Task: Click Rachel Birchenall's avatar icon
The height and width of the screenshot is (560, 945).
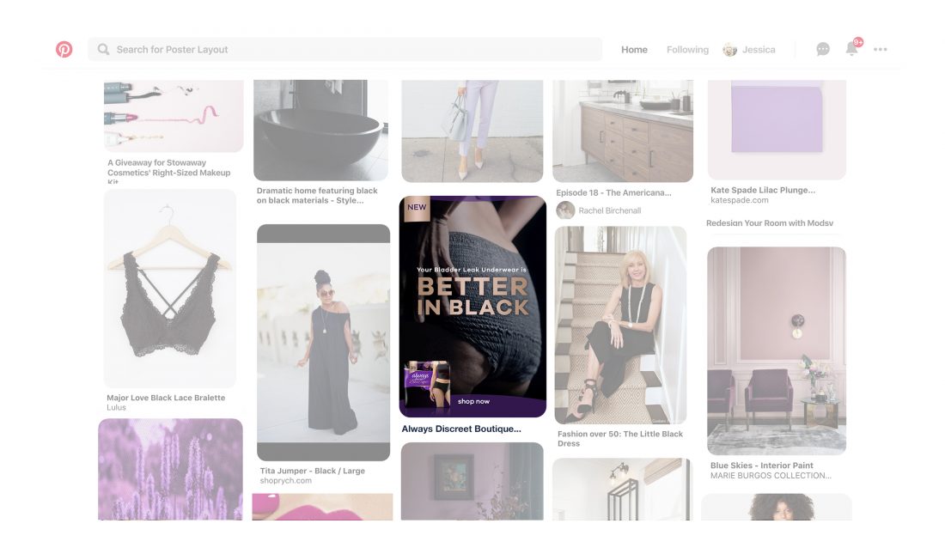Action: point(565,210)
